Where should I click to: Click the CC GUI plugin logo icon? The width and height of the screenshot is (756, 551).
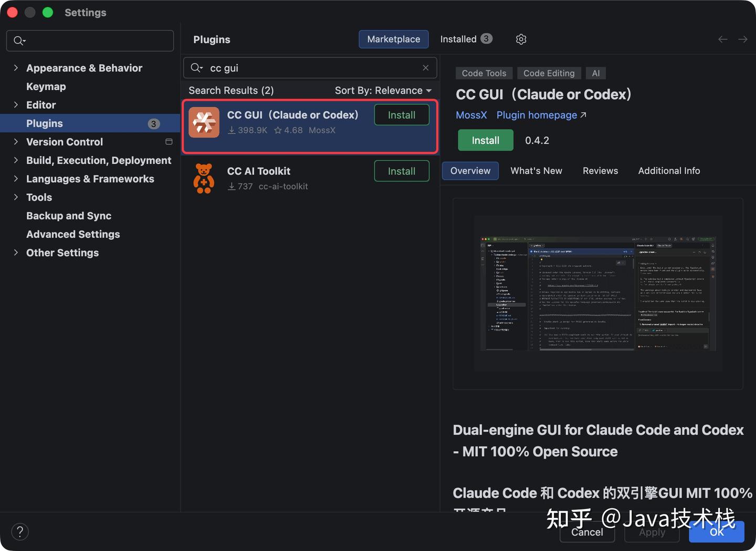[204, 122]
